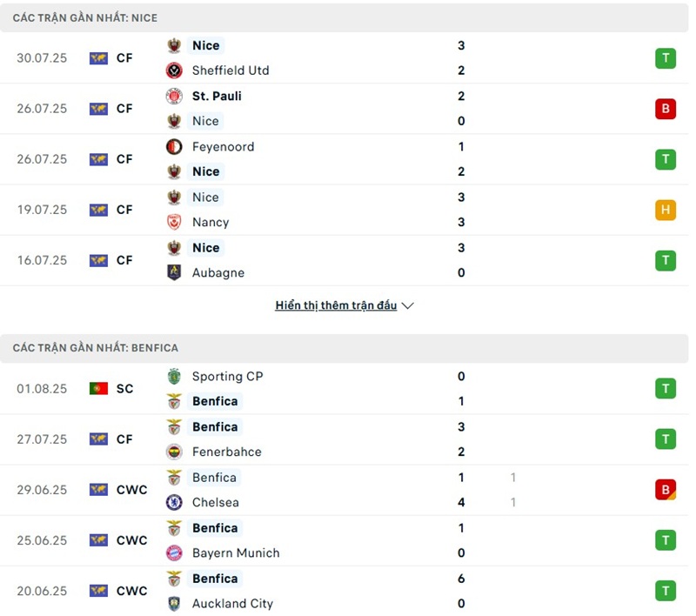Click the Feyenoord club crest icon
696x616 pixels.
point(174,146)
